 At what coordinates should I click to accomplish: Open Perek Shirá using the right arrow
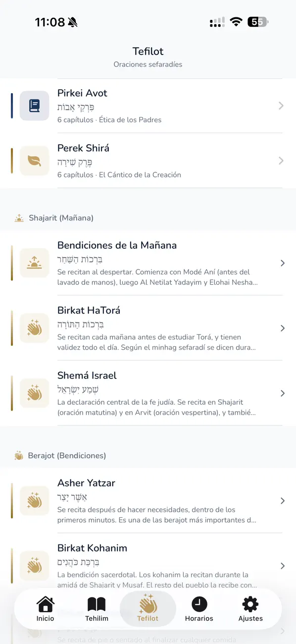point(281,161)
